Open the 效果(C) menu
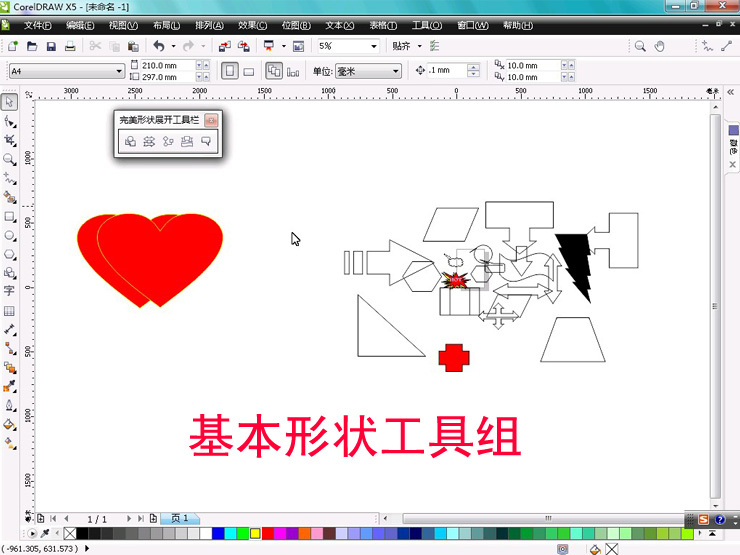 tap(253, 25)
